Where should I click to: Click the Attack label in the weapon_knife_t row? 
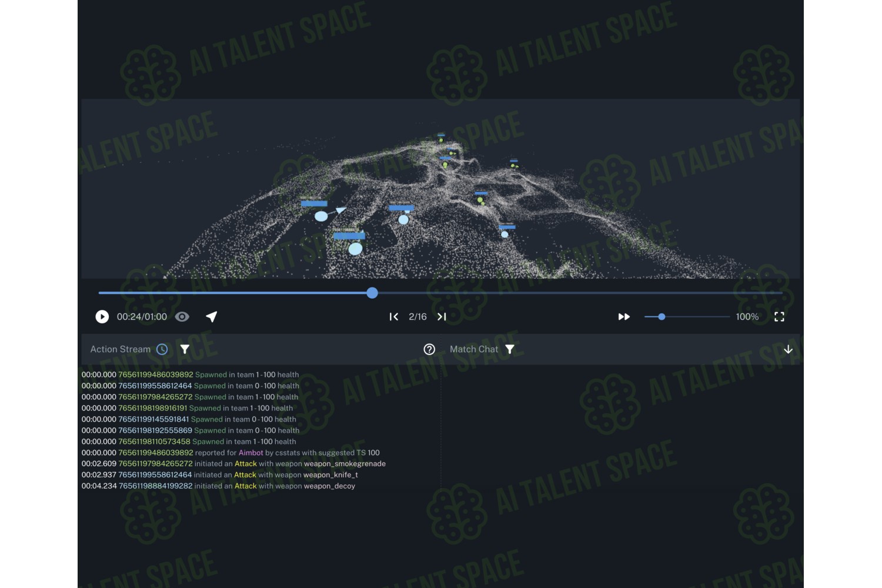pyautogui.click(x=245, y=475)
